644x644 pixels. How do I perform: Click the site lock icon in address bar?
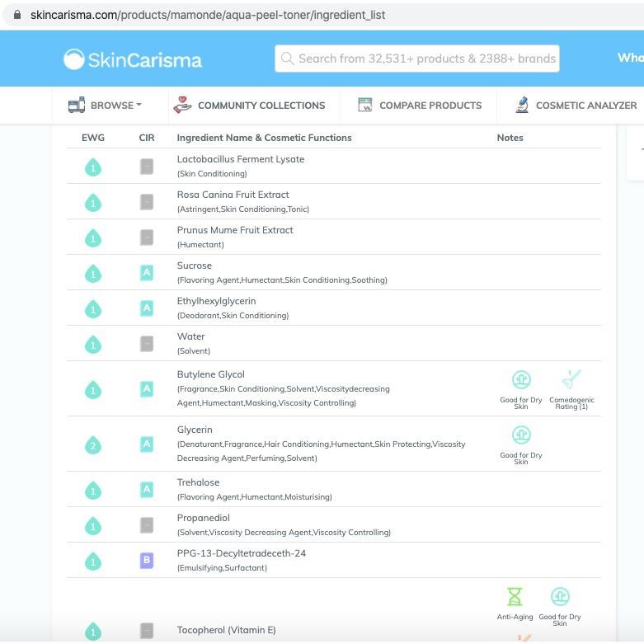pos(17,15)
